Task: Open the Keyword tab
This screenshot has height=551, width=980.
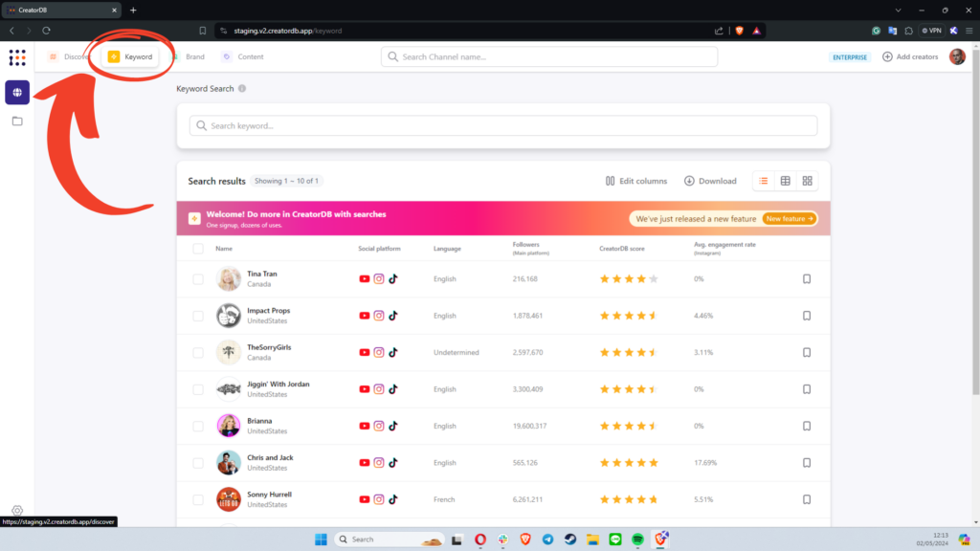Action: pyautogui.click(x=130, y=56)
